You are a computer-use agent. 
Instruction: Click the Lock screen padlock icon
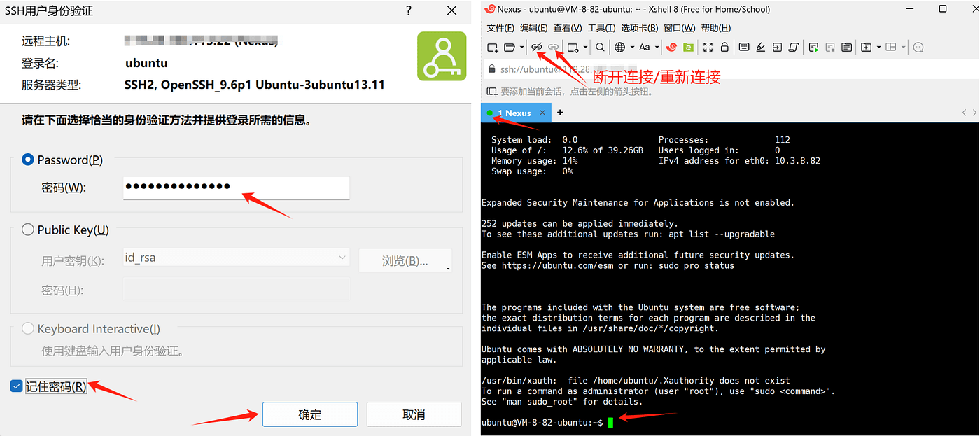click(x=724, y=48)
